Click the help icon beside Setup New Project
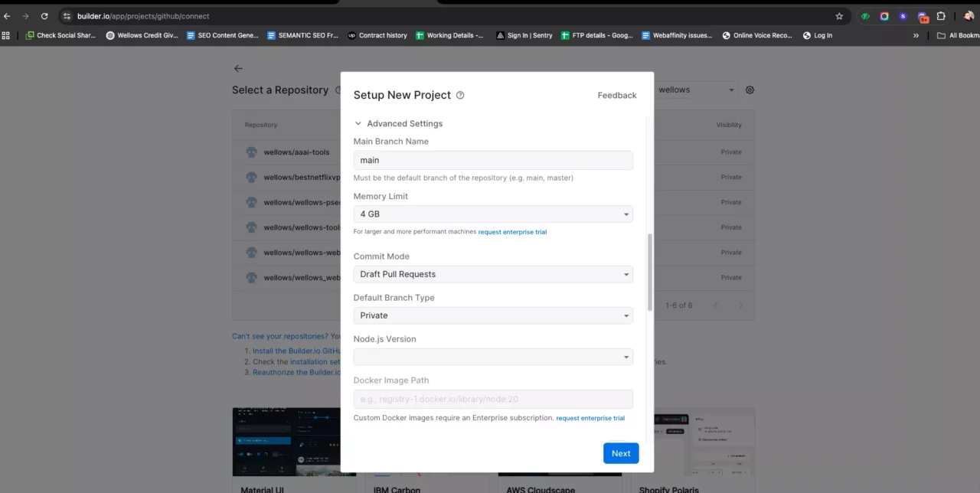980x493 pixels. 460,96
